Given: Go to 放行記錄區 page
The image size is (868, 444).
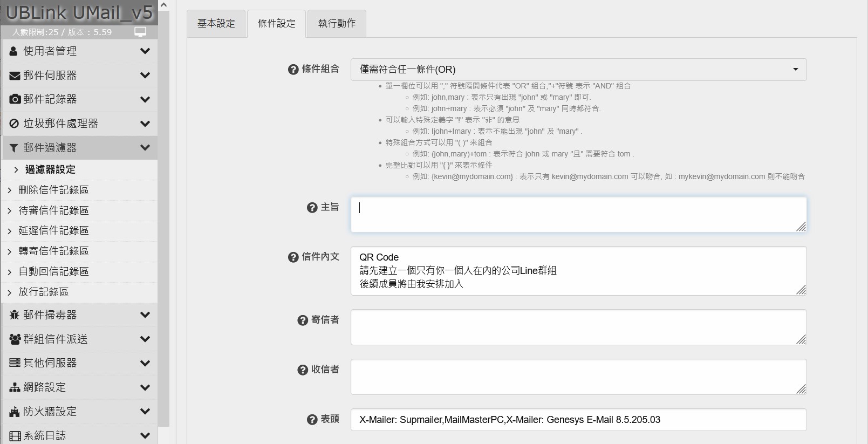Looking at the screenshot, I should pos(44,292).
